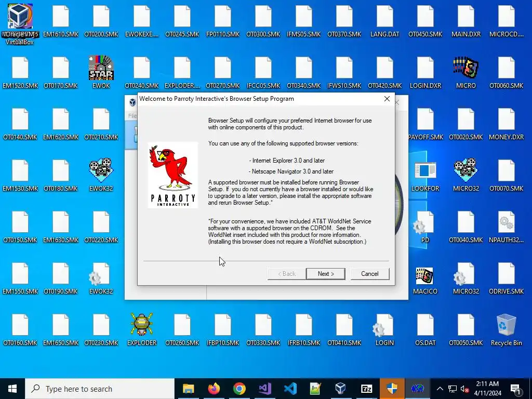This screenshot has height=399, width=532.
Task: Select the OT0330.SMK file icon
Action: [263, 329]
